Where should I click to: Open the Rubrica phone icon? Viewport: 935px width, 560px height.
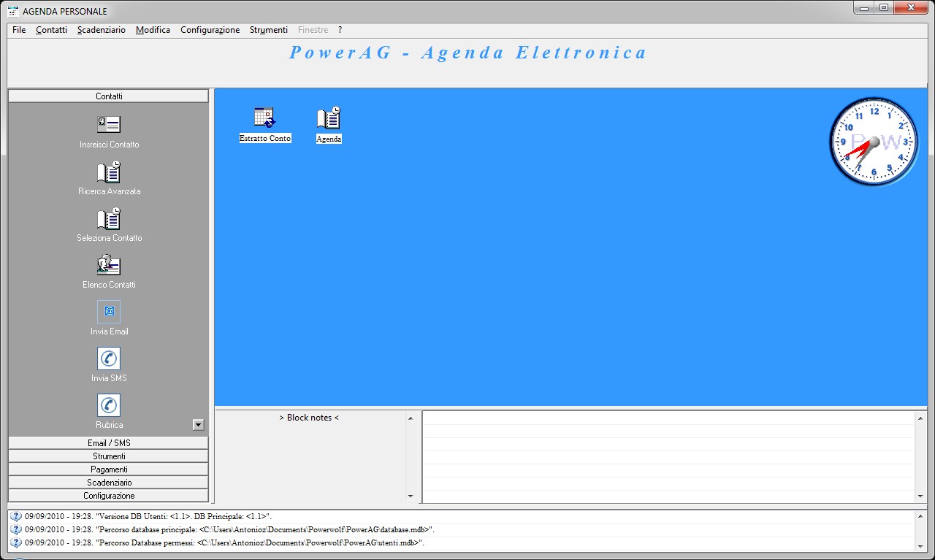[109, 405]
